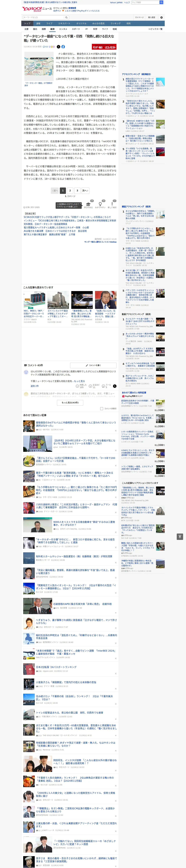
Task: Share first comment on X
Action: click(x=114, y=386)
